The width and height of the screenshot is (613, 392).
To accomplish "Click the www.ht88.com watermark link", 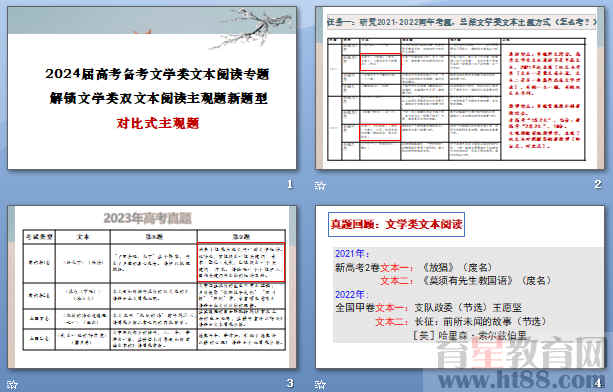I will pos(522,379).
